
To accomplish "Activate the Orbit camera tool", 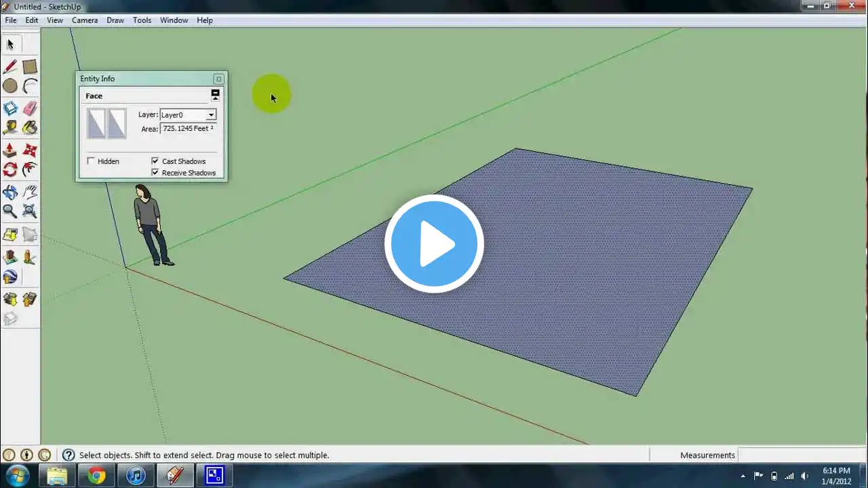I will click(x=10, y=192).
